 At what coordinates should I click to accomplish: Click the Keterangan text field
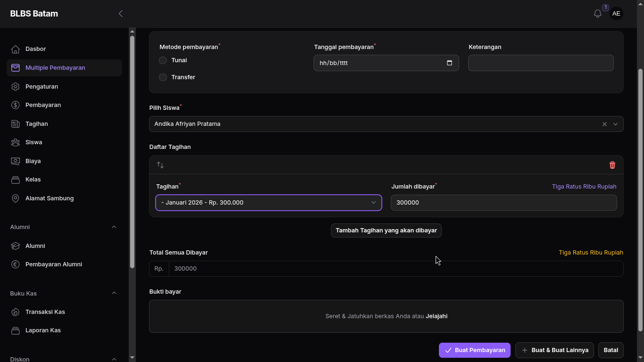[540, 63]
